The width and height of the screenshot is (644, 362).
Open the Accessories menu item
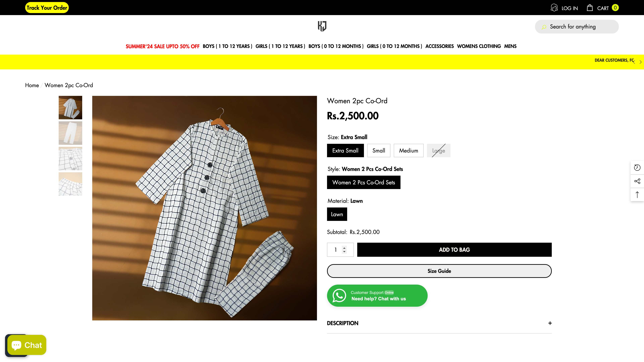439,46
